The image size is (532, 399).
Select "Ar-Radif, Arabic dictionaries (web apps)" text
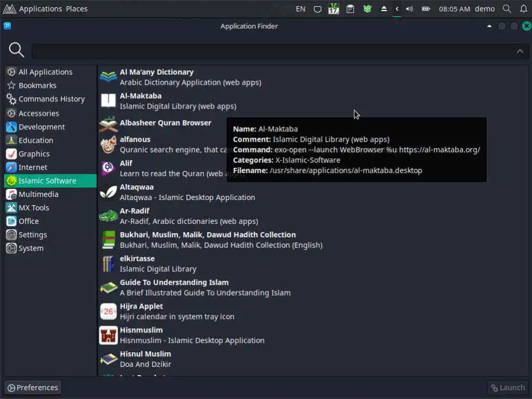189,221
